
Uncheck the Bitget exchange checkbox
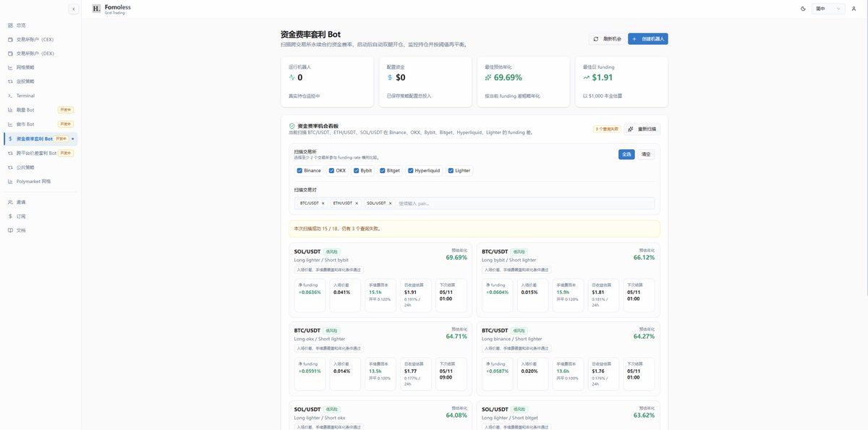point(383,171)
